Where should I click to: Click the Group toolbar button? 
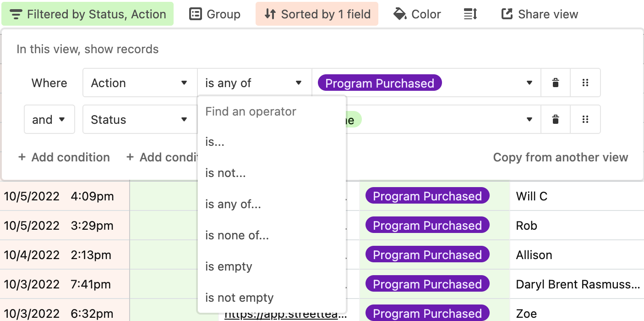coord(215,14)
